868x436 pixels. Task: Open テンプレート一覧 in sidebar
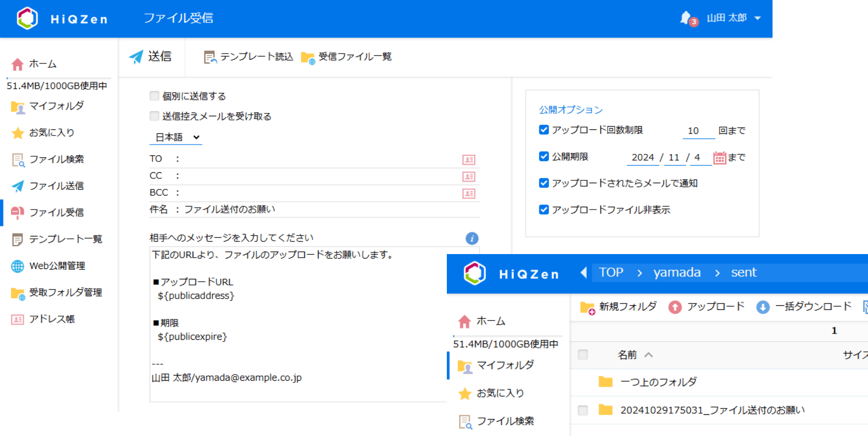[57, 239]
